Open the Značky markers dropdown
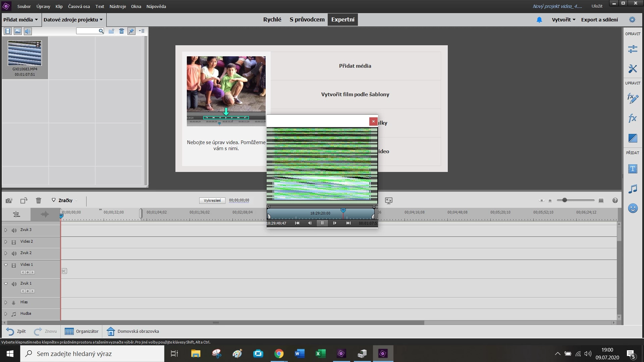The image size is (644, 362). (65, 200)
